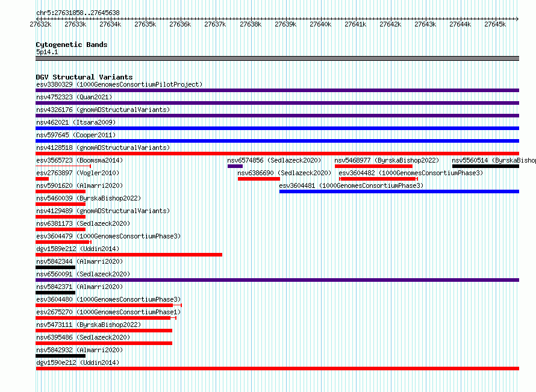Open nsv6381173 (Sedlazeck2020) label

point(83,223)
